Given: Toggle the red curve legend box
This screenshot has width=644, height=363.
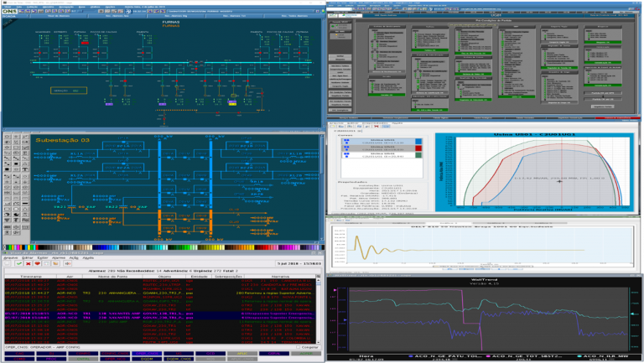Looking at the screenshot, I should [419, 150].
